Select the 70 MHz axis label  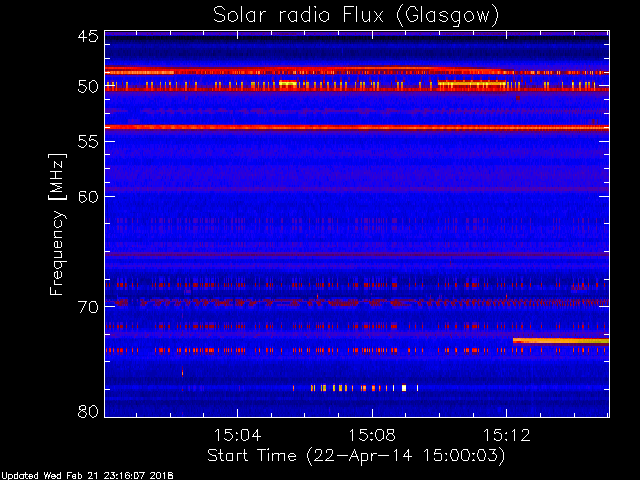coord(88,307)
